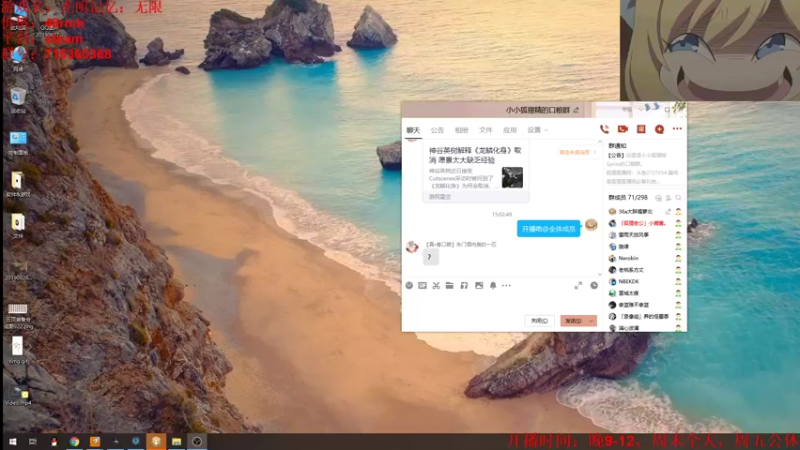Open the QQ penguin taskbar icon

point(54,442)
